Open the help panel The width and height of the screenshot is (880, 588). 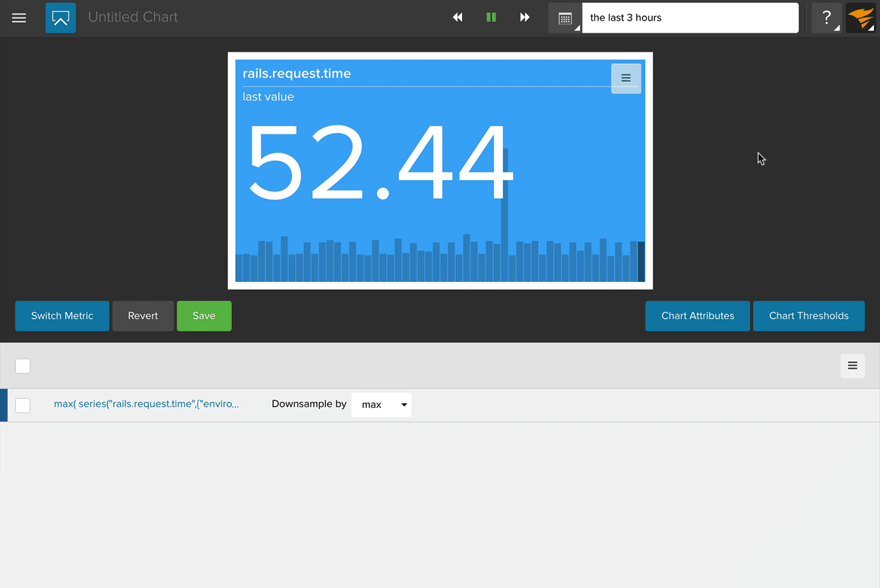click(826, 17)
